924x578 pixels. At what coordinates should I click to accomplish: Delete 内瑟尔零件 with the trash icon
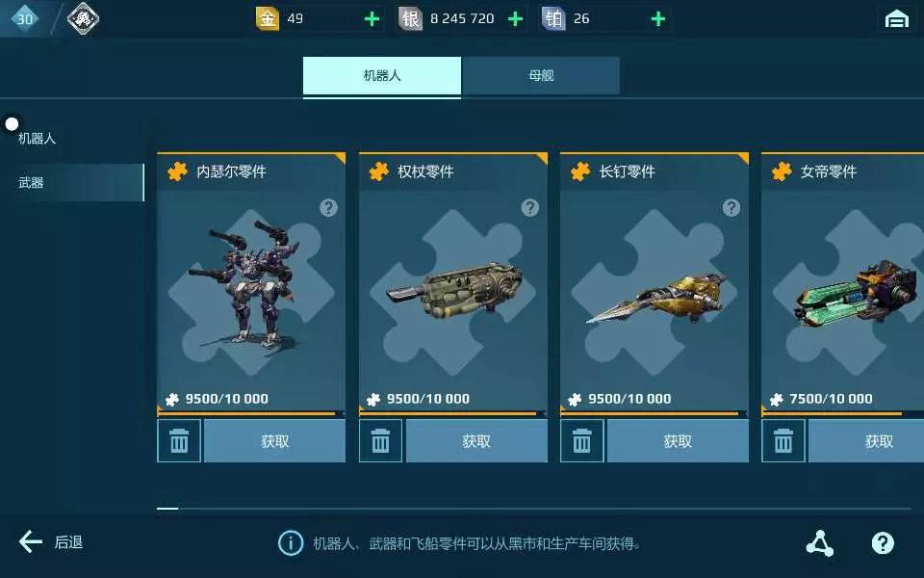[x=179, y=440]
